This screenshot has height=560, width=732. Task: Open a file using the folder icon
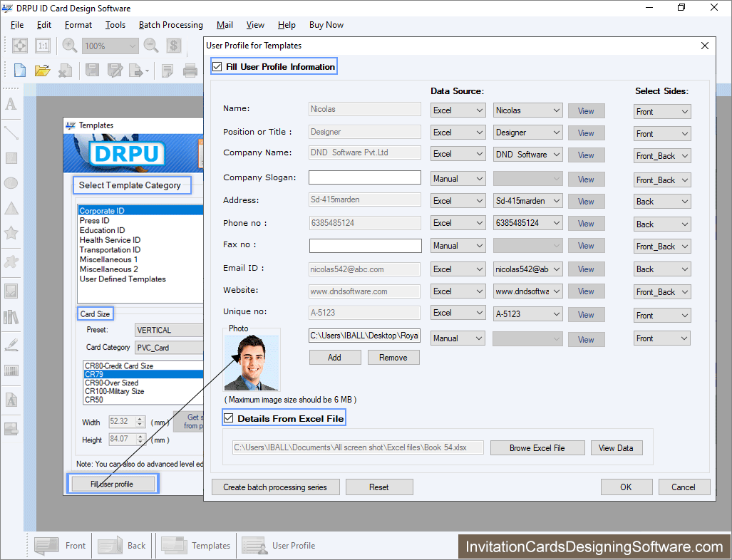click(x=41, y=70)
